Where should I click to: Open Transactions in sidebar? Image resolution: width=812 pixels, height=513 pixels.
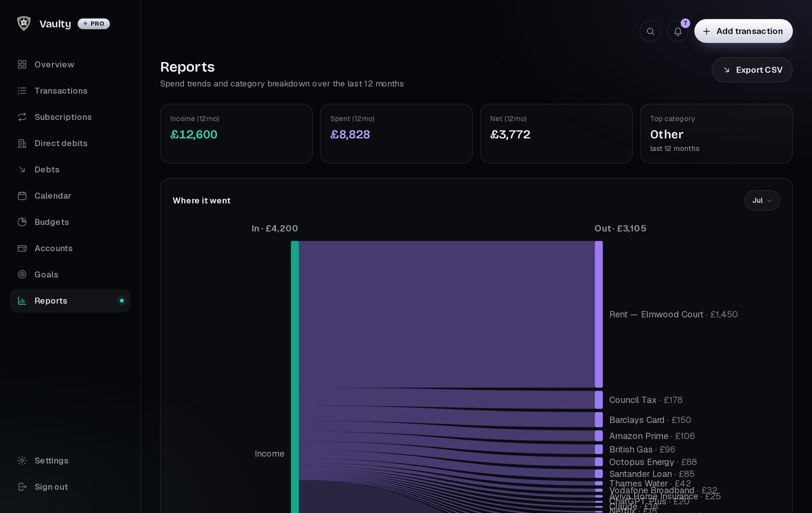coord(61,91)
